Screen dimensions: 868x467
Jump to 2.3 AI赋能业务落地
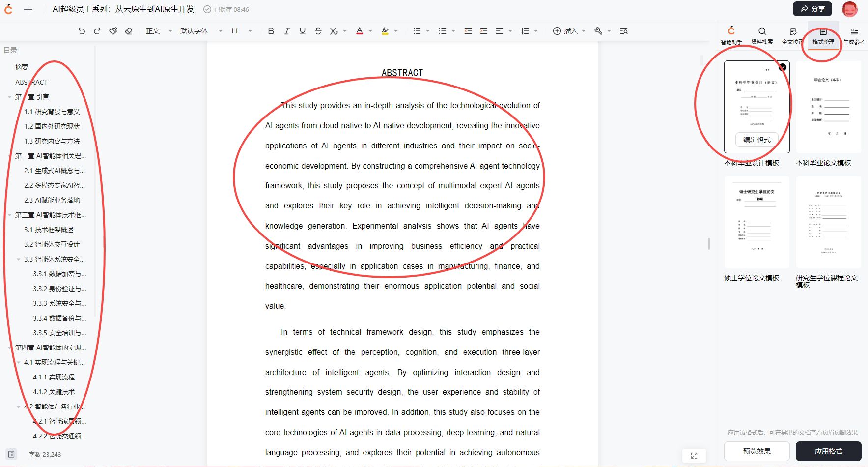tap(52, 200)
